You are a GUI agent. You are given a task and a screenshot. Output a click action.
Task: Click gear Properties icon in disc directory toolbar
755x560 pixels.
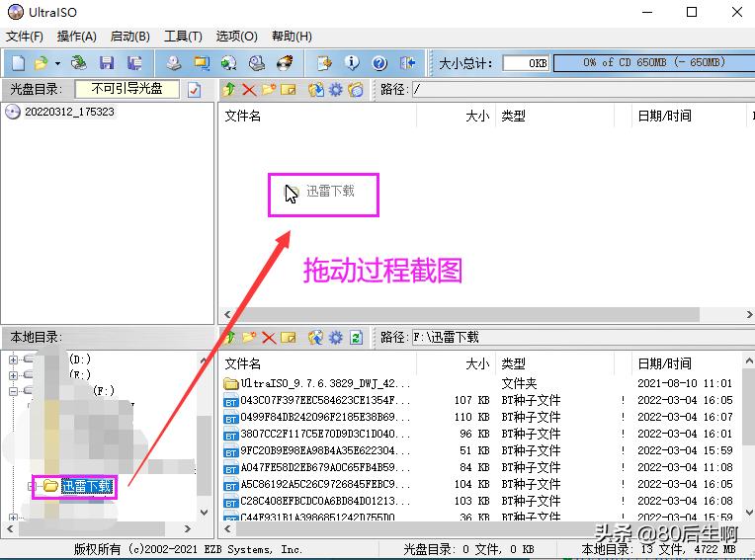tap(336, 90)
